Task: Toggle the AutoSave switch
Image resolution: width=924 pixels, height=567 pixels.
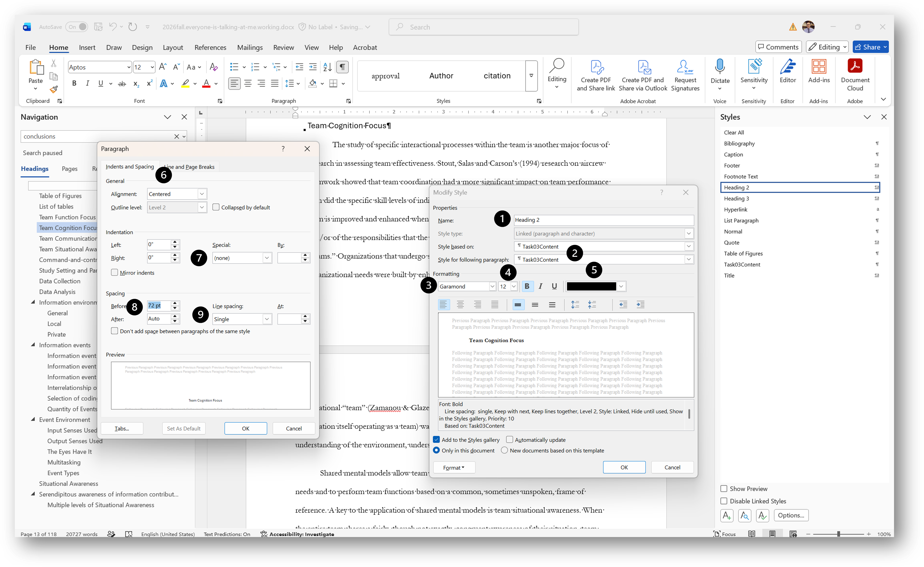Action: tap(77, 27)
